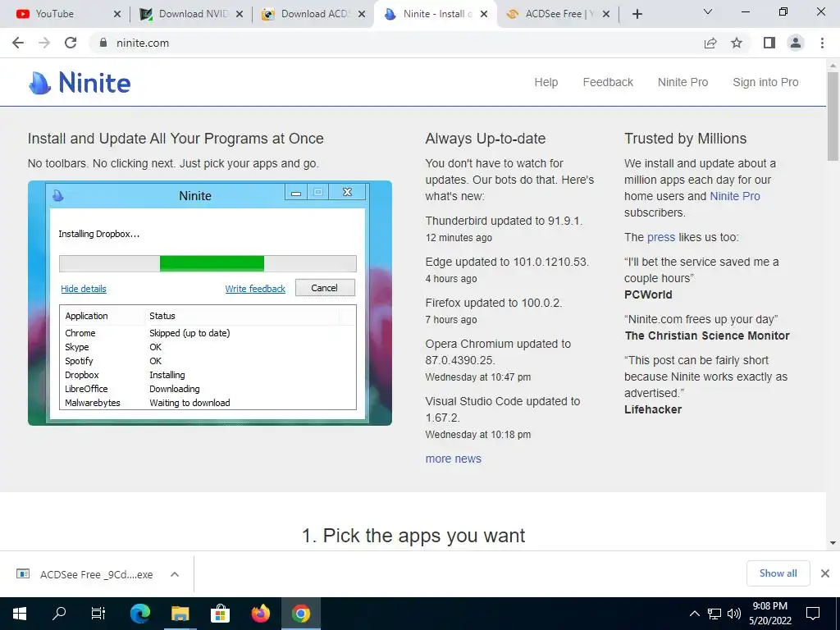Open Ninite Pro in header
Image resolution: width=840 pixels, height=630 pixels.
[x=683, y=83]
